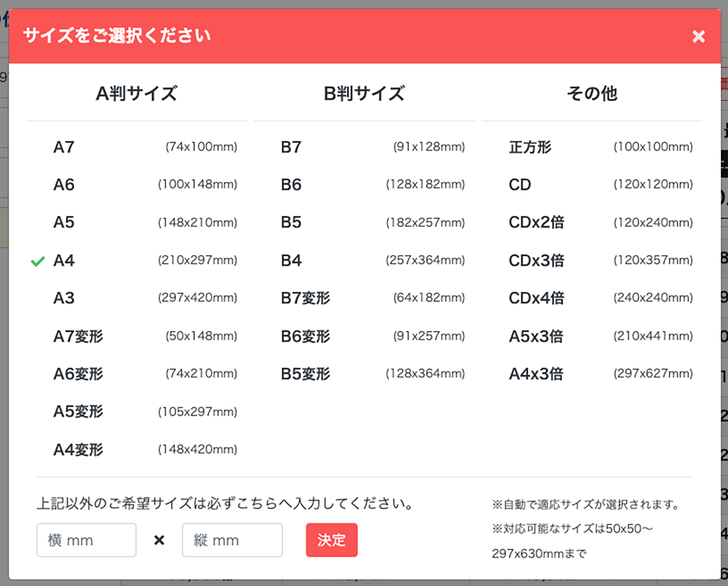Select the A6 size option
728x586 pixels.
(x=63, y=185)
